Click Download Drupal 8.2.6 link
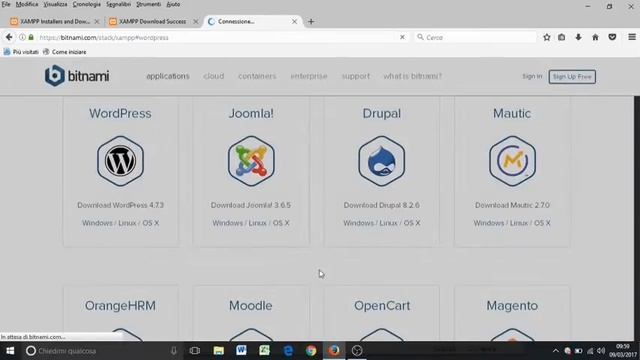This screenshot has height=360, width=640. [x=382, y=205]
